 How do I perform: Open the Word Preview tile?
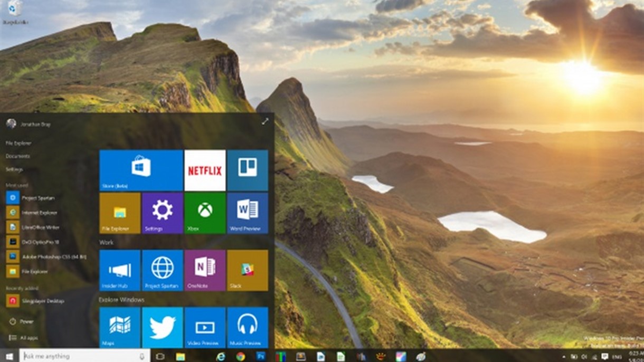(248, 213)
